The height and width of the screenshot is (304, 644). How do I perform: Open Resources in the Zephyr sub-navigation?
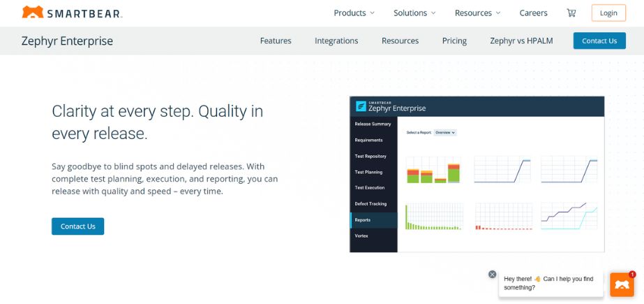tap(400, 41)
